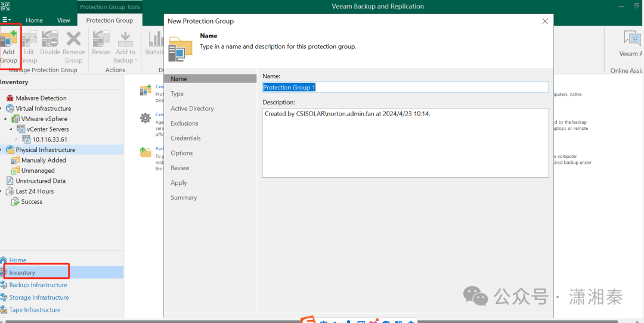Click the Success status icon
Screen dimensions: 644x323
coord(16,201)
